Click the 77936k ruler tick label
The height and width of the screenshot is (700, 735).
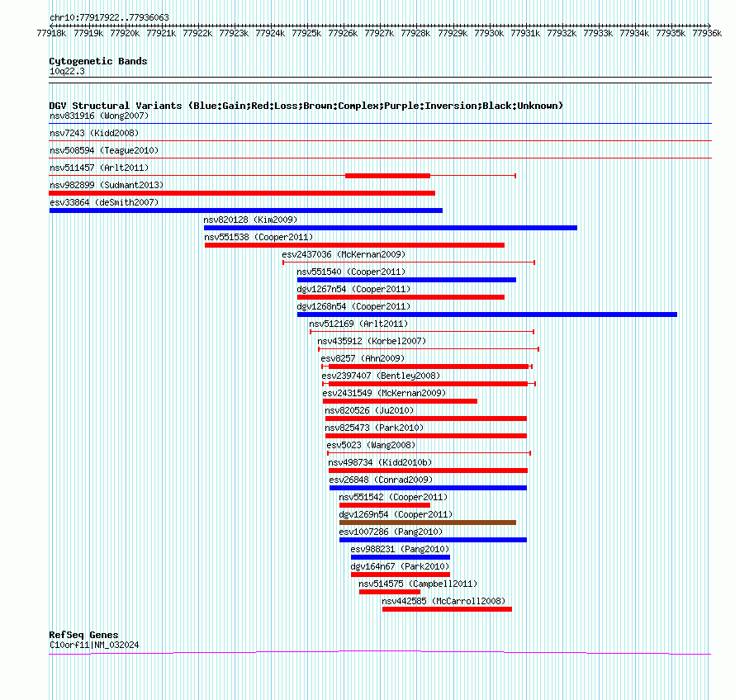(x=707, y=33)
